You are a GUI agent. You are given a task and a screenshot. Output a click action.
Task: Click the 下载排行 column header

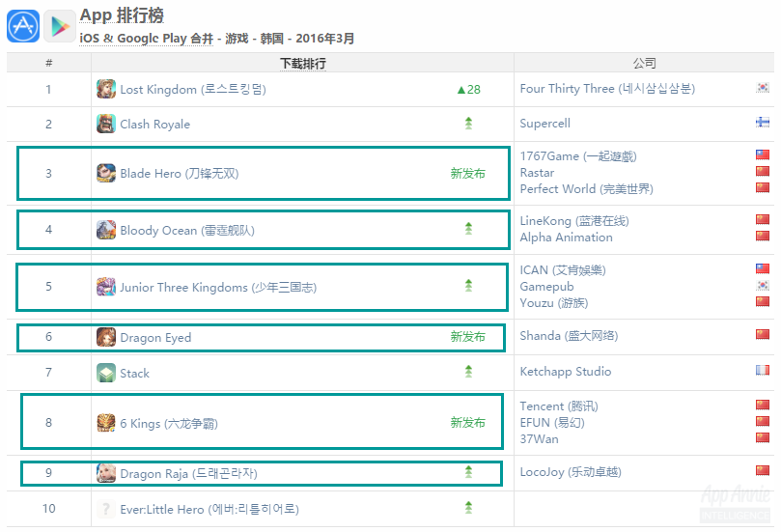[303, 64]
